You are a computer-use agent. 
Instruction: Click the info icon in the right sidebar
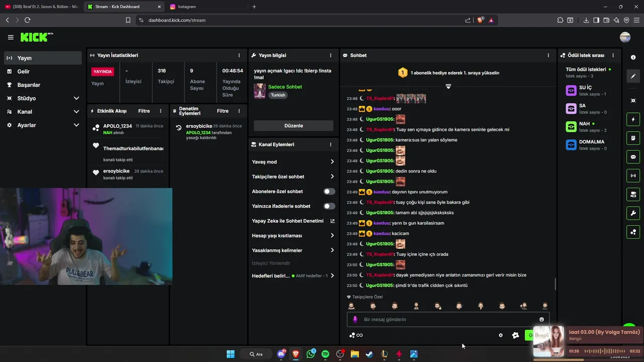tap(633, 57)
